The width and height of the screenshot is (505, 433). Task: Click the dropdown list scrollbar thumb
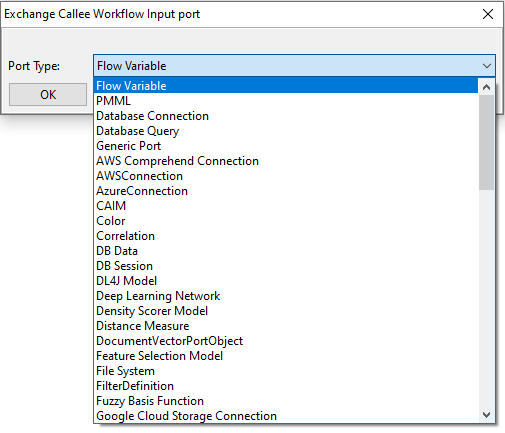click(486, 143)
